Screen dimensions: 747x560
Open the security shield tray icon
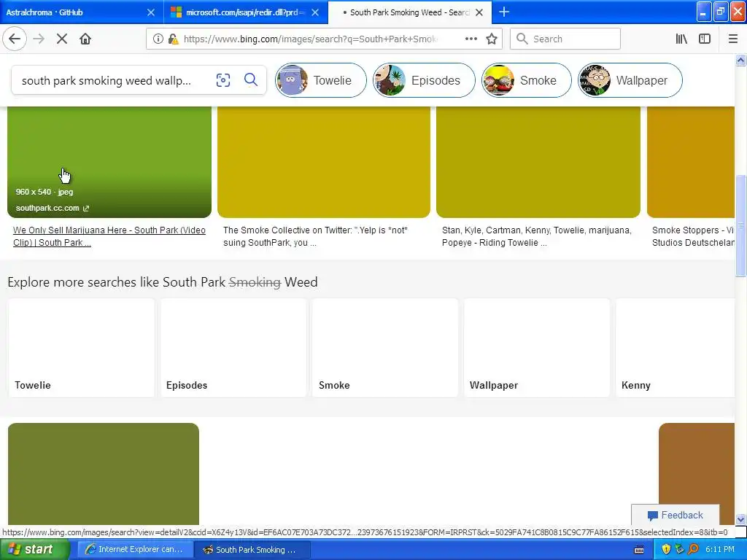[x=666, y=550]
